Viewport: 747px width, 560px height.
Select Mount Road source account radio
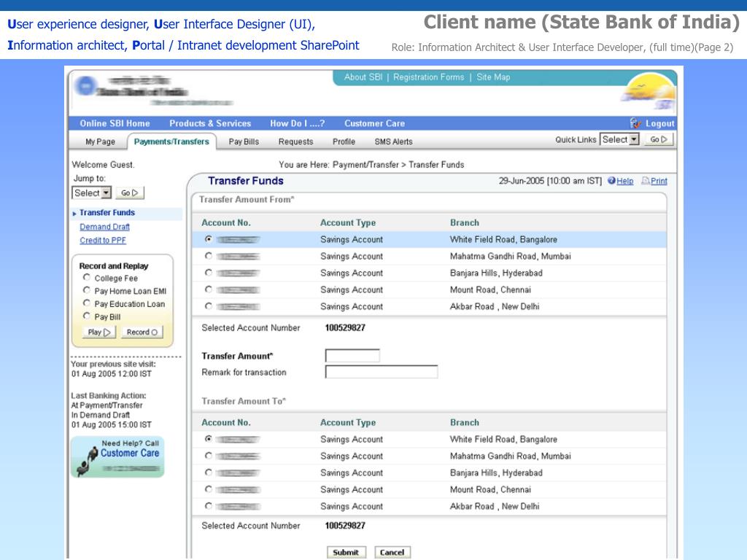[208, 289]
